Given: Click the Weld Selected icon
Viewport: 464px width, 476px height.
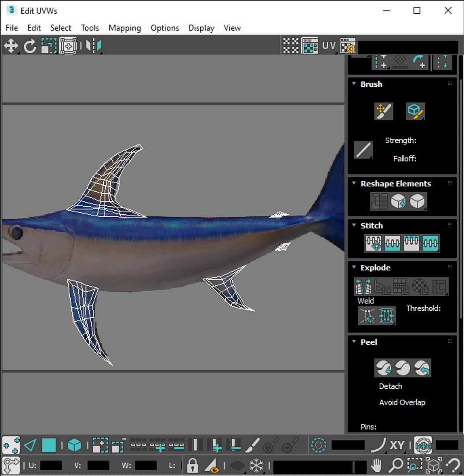Looking at the screenshot, I should [x=386, y=316].
